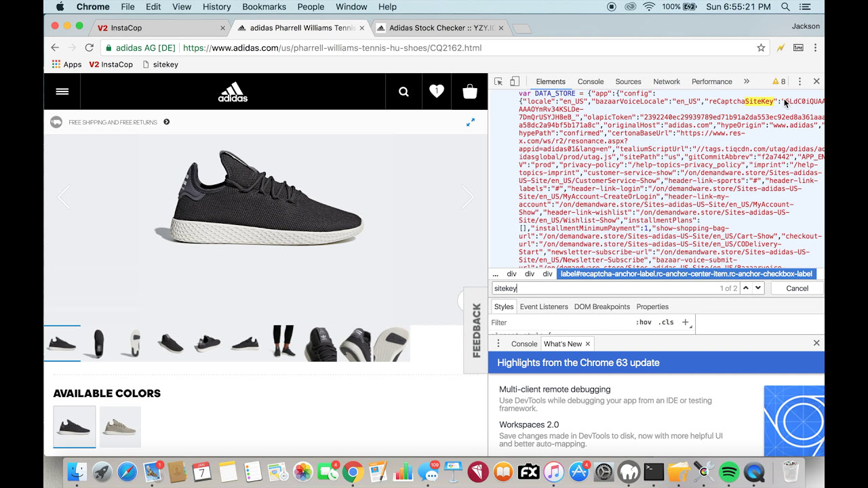868x488 pixels.
Task: Open Spotlight search in menu bar
Action: [785, 7]
